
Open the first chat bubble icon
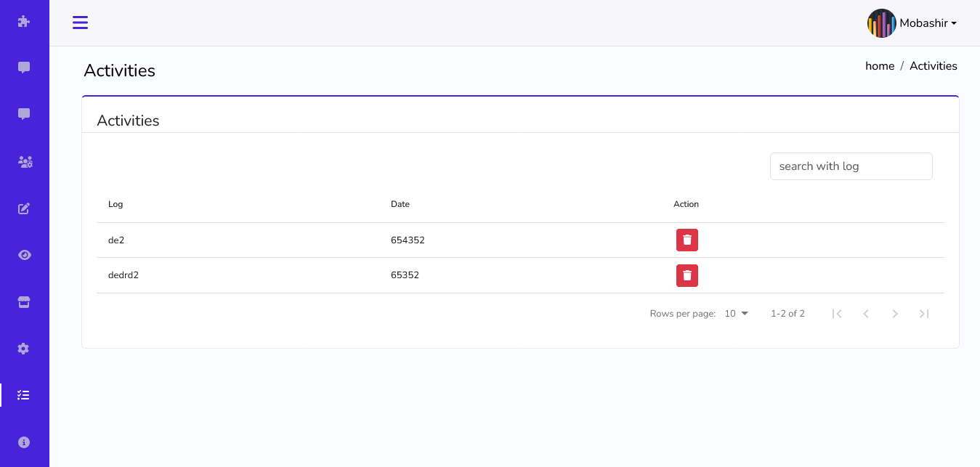(x=24, y=67)
